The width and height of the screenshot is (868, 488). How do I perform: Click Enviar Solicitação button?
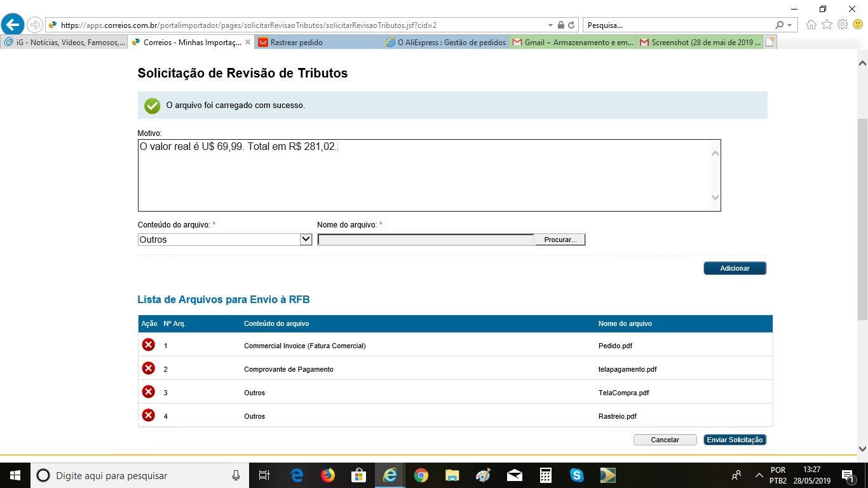click(x=735, y=440)
